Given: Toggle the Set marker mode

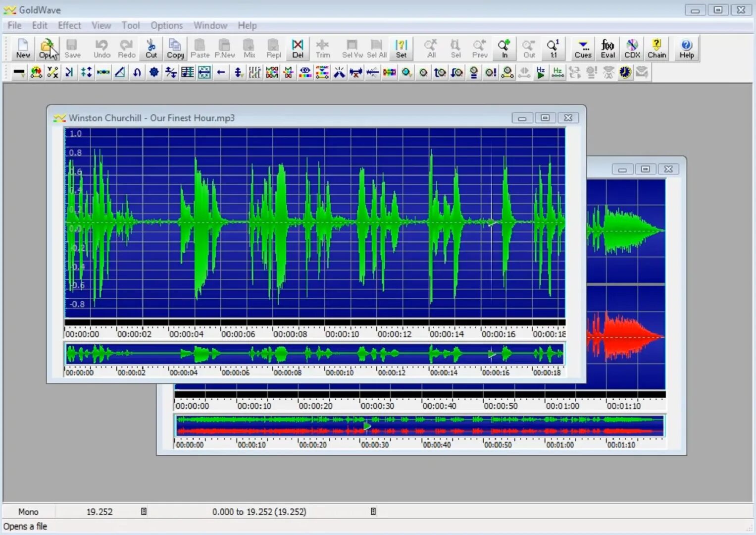Looking at the screenshot, I should tap(402, 48).
